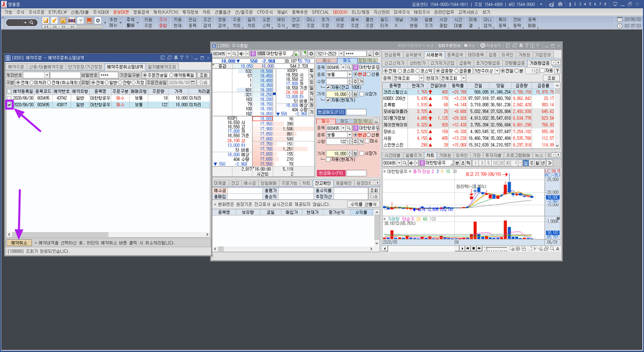This screenshot has height=352, width=644.
Task: Click chart rewind playback button
Action: 467,249
